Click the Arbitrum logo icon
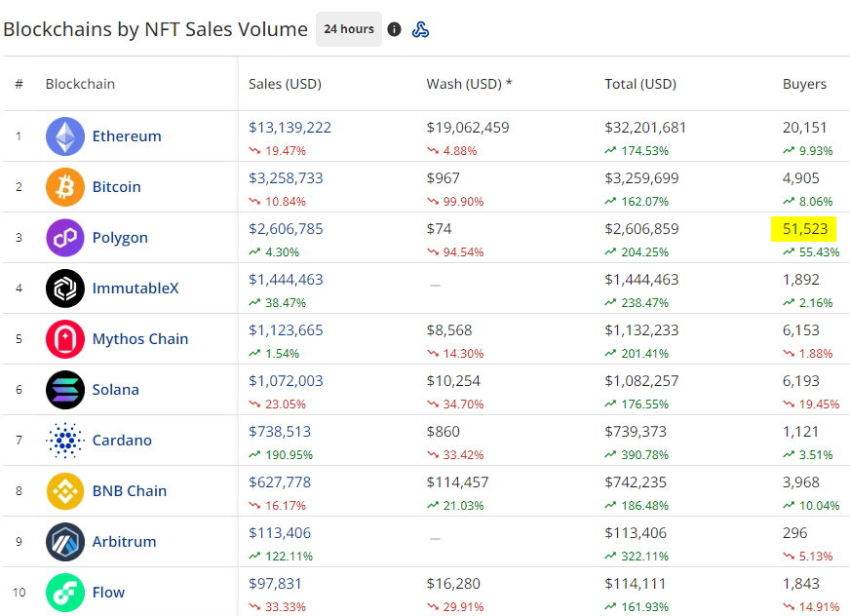This screenshot has width=850, height=616. click(x=65, y=542)
